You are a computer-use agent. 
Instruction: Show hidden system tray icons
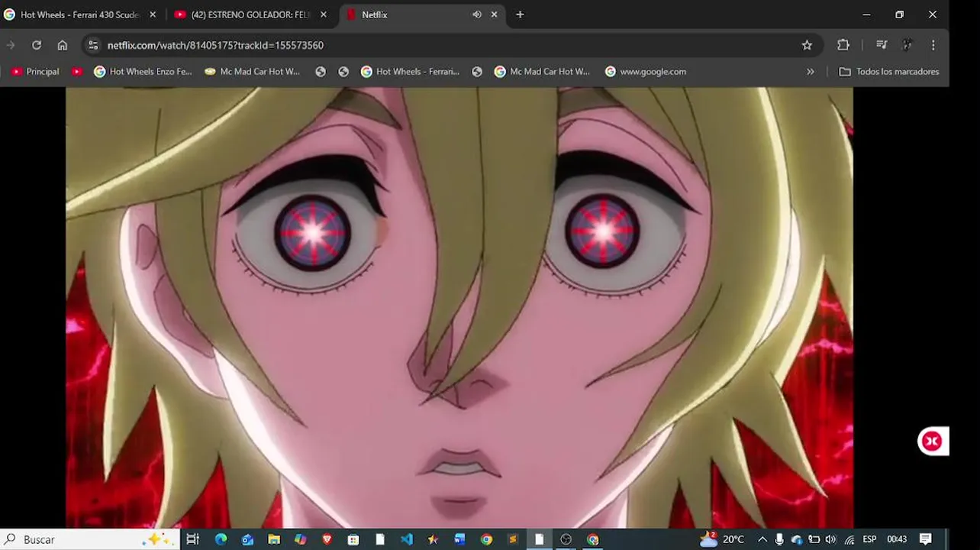tap(762, 539)
